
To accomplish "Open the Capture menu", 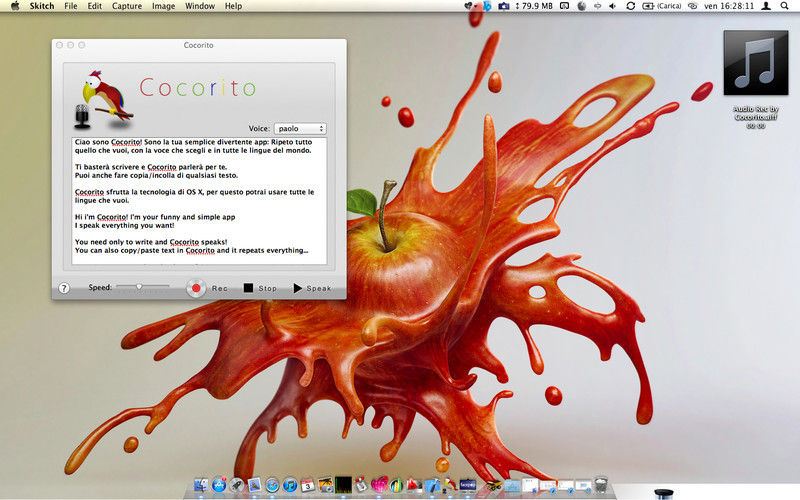I will pos(127,6).
